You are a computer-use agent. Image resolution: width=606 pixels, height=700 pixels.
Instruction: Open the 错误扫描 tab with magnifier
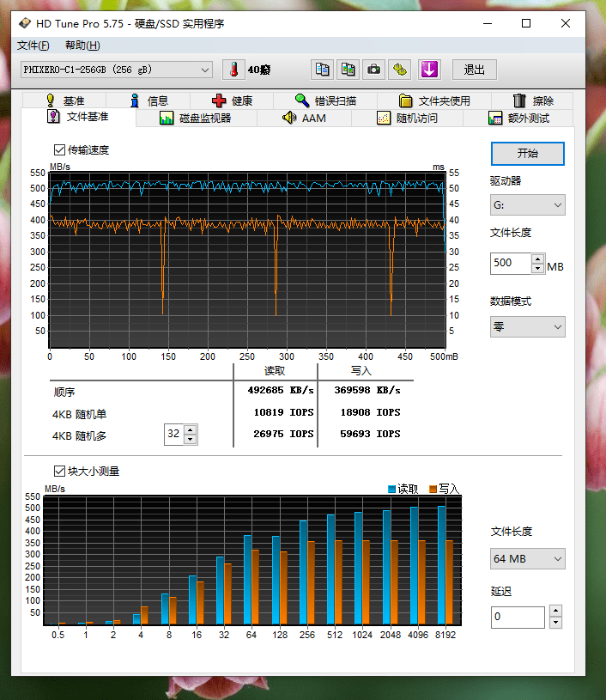(x=325, y=100)
